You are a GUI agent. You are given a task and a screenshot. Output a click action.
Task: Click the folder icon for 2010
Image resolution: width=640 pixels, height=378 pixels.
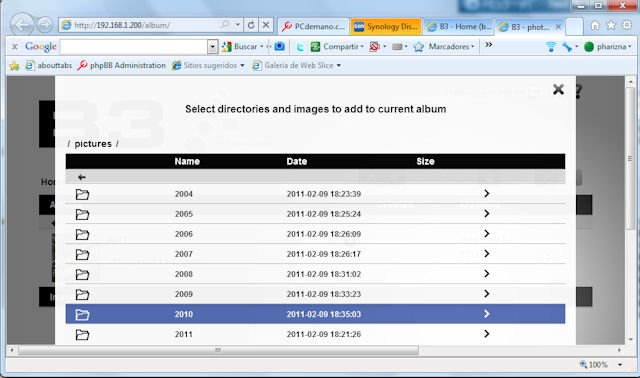(x=82, y=314)
